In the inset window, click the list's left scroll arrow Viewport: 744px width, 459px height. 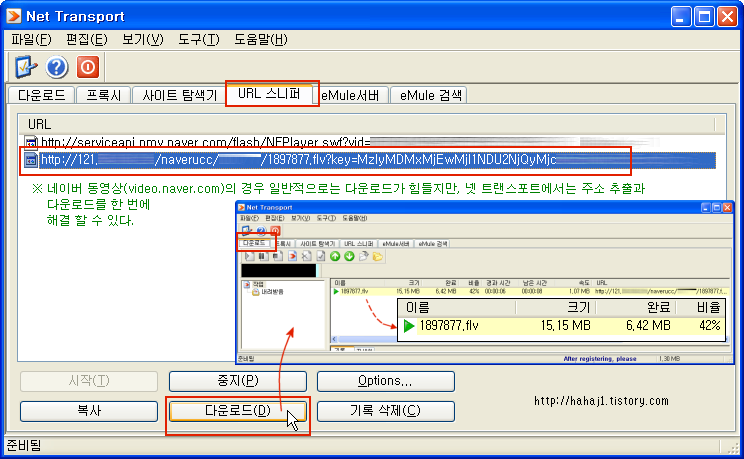point(335,339)
